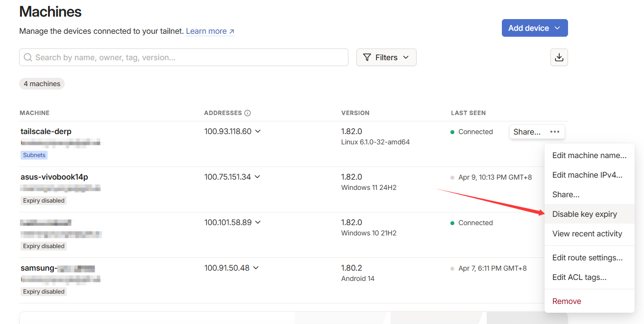644x324 pixels.
Task: Open the three-dots menu for tailscale-derp
Action: click(x=555, y=132)
